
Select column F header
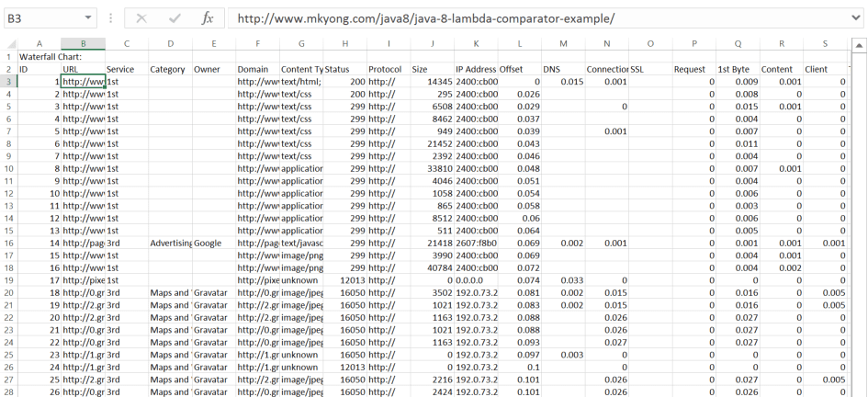[257, 44]
